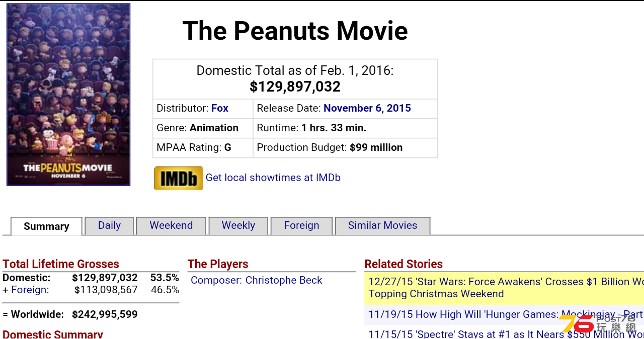Open The Peanuts Movie poster thumbnail

point(68,95)
